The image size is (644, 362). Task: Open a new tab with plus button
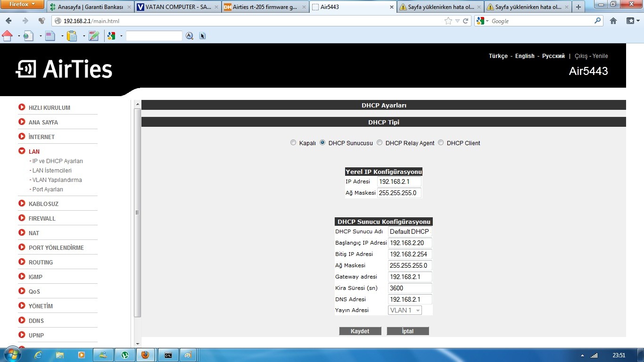tap(578, 7)
